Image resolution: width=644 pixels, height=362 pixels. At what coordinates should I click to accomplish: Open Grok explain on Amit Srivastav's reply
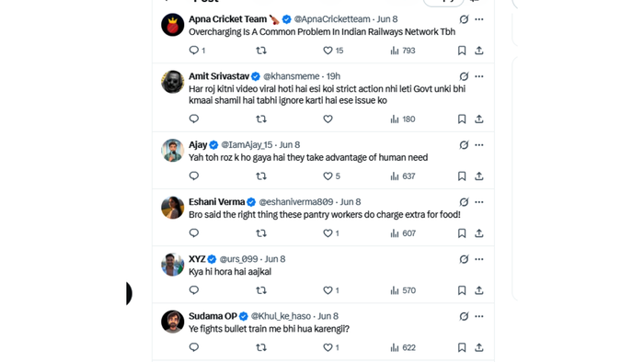(464, 76)
